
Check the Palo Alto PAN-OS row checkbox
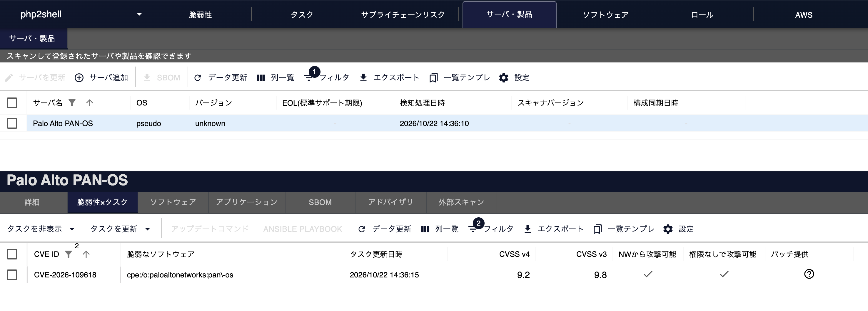[12, 123]
